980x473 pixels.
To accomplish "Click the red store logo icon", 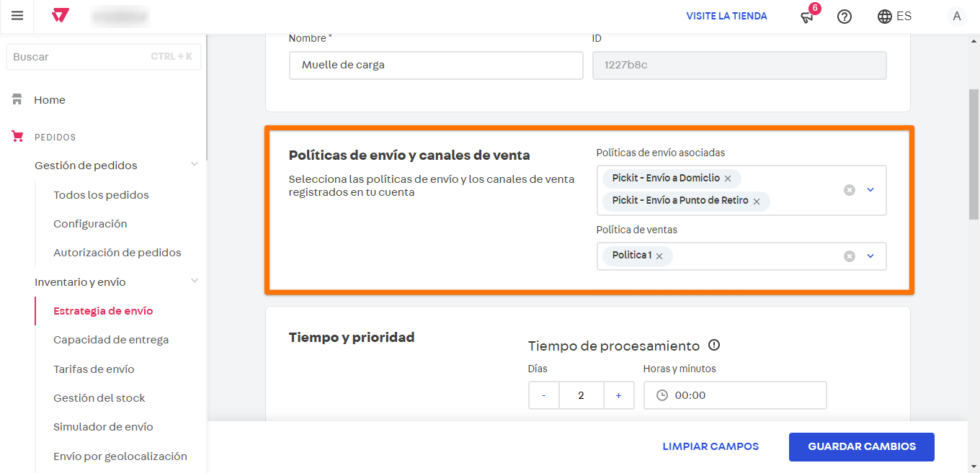I will [60, 16].
